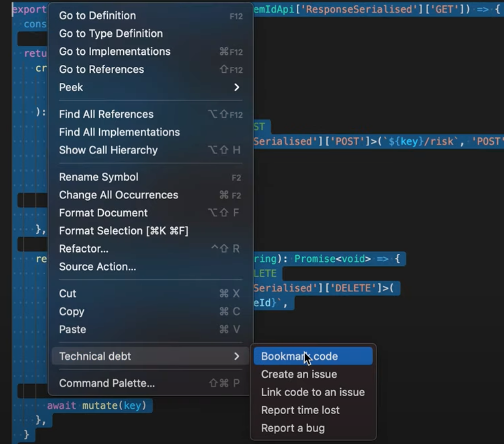Viewport: 504px width, 444px height.
Task: Select Go to Implementations
Action: click(x=150, y=51)
